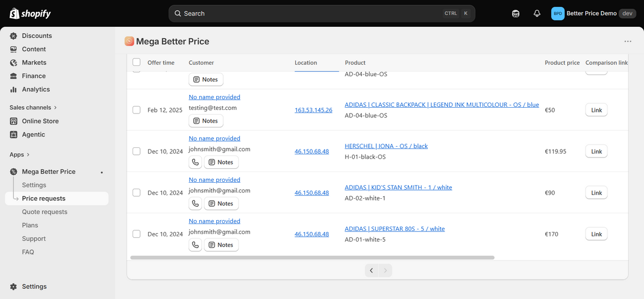Open the Agentic channel
This screenshot has height=299, width=644.
tap(33, 134)
